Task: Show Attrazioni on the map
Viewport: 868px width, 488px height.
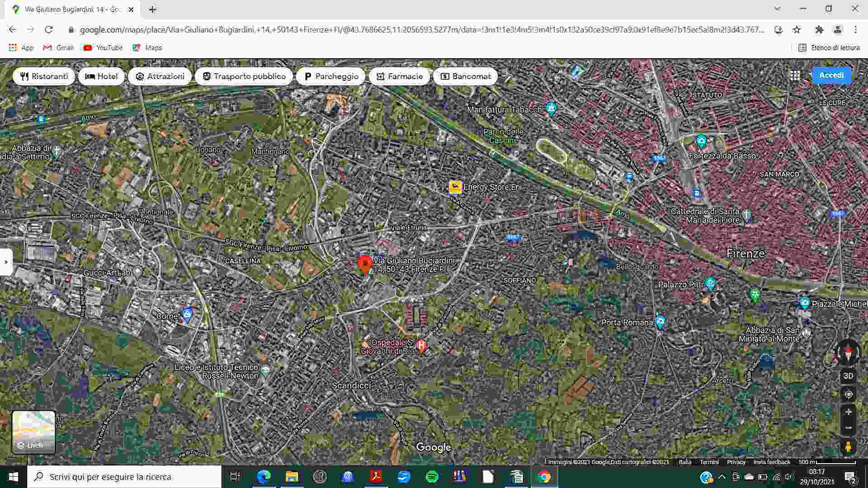Action: coord(160,76)
